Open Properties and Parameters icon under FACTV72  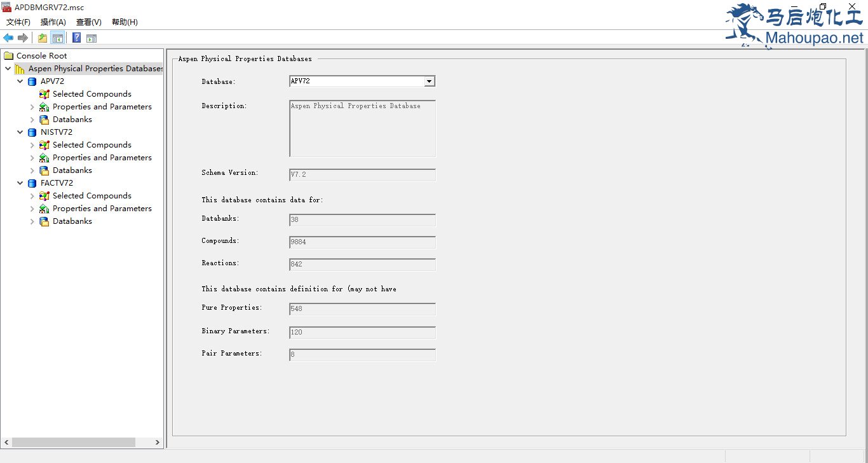[44, 209]
